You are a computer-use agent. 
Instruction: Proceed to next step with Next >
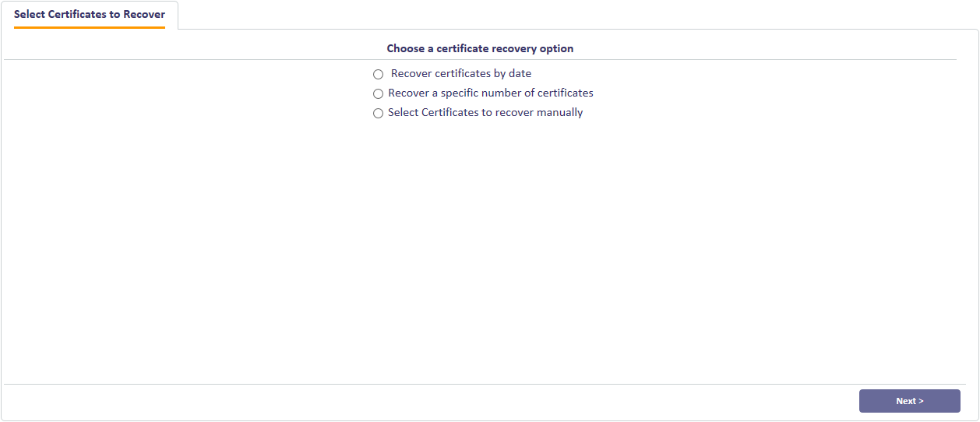click(909, 401)
